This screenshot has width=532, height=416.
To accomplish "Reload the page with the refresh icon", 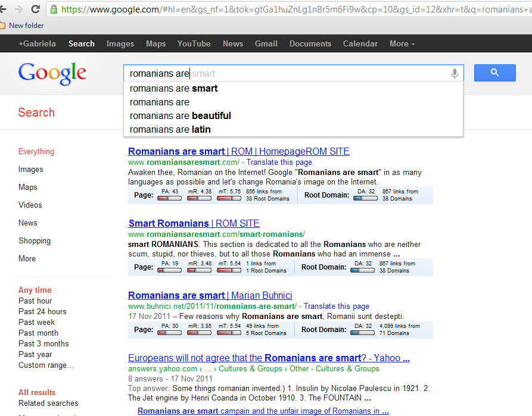I will tap(36, 10).
